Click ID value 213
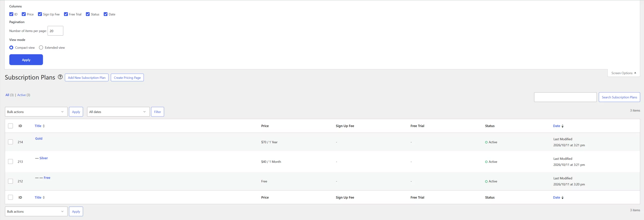This screenshot has width=644, height=220. tap(20, 162)
